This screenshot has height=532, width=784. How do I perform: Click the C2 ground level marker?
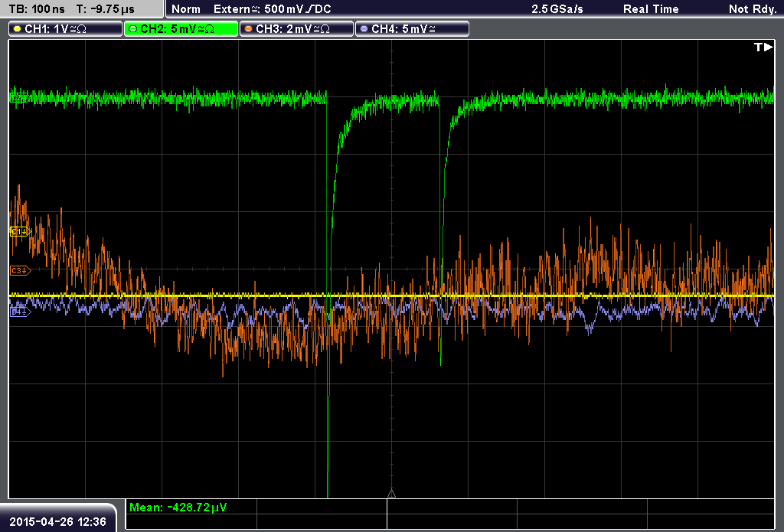(20, 97)
